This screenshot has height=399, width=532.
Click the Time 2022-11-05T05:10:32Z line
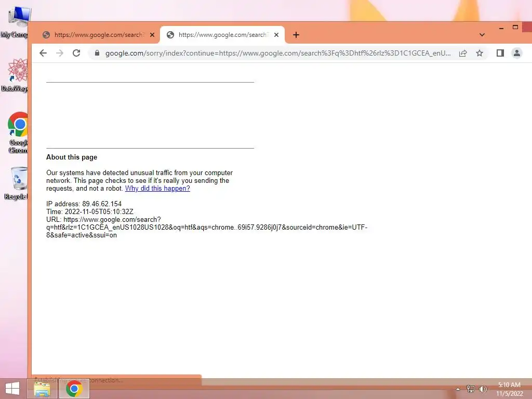point(90,212)
